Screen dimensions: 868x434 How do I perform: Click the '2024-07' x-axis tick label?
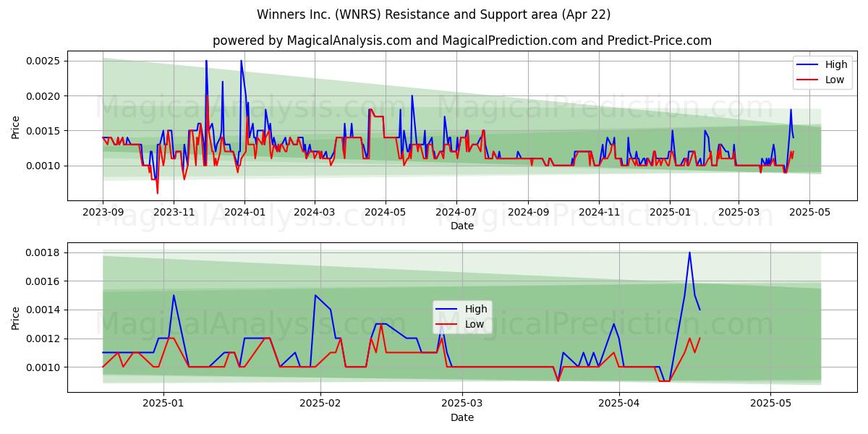point(456,212)
